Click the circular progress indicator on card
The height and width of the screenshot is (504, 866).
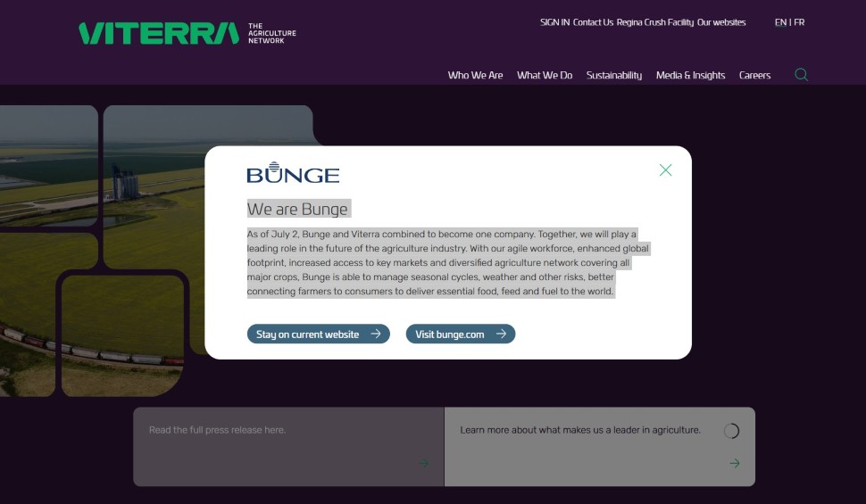(x=731, y=431)
